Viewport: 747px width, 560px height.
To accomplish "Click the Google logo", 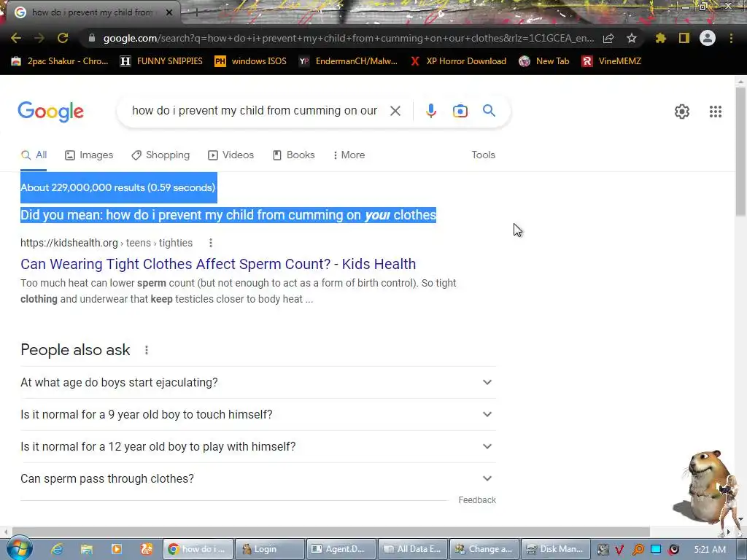I will point(50,112).
